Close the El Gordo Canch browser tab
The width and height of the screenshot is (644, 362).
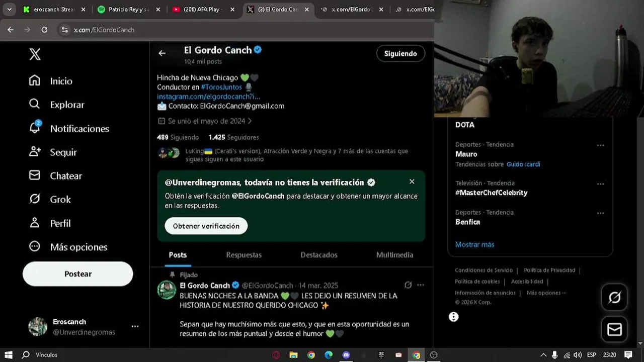click(307, 10)
